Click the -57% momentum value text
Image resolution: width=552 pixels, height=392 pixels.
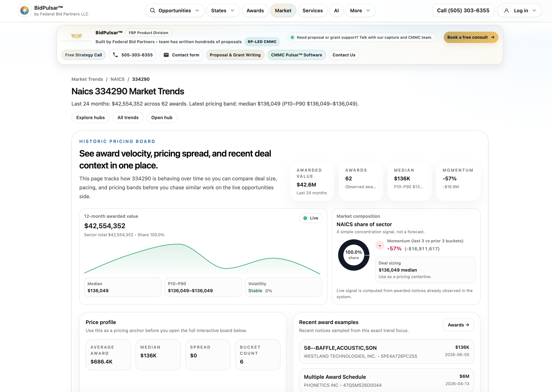point(394,249)
